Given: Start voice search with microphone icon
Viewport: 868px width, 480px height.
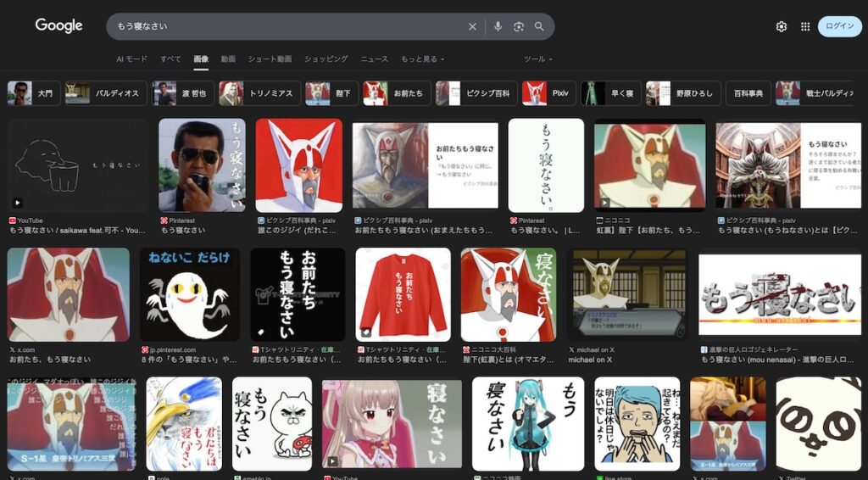Looking at the screenshot, I should coord(498,26).
